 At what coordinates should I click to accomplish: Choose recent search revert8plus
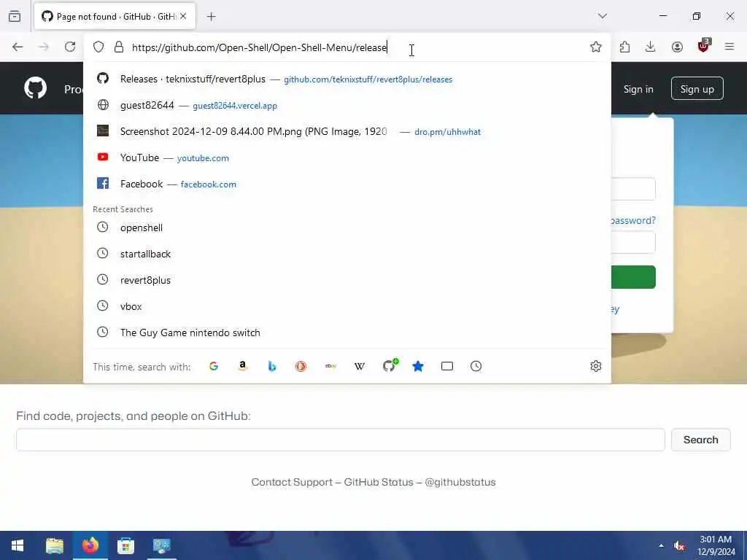(x=347, y=280)
